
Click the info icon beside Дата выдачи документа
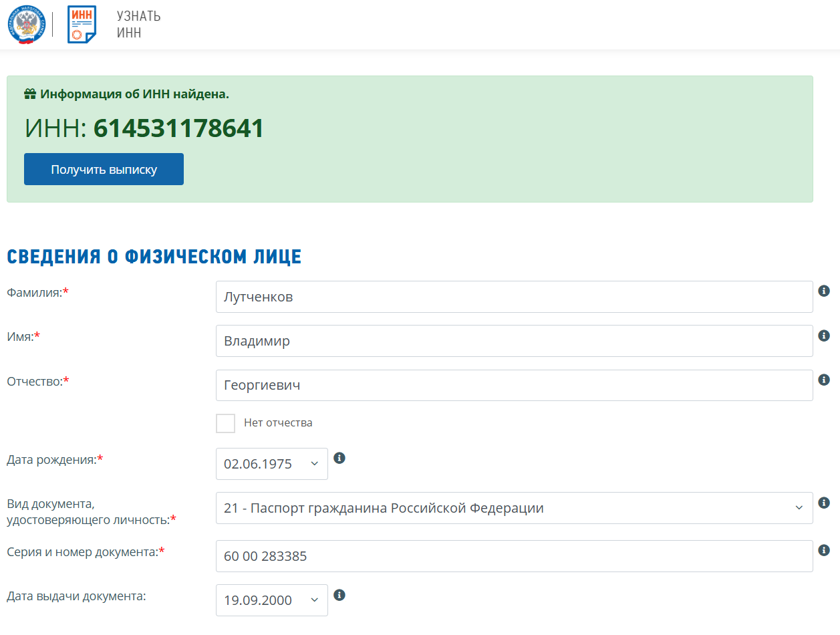point(339,594)
